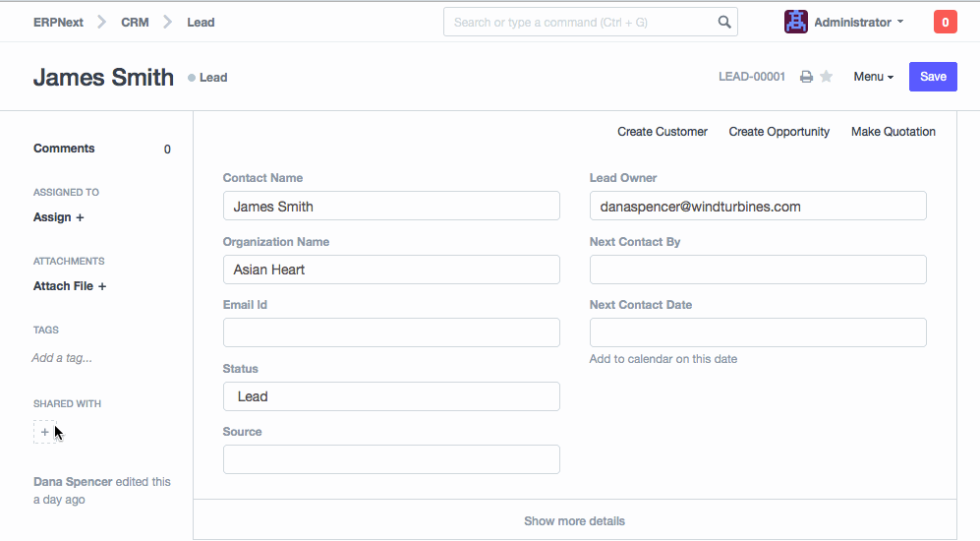Go to ERPNext home breadcrumb

click(58, 22)
